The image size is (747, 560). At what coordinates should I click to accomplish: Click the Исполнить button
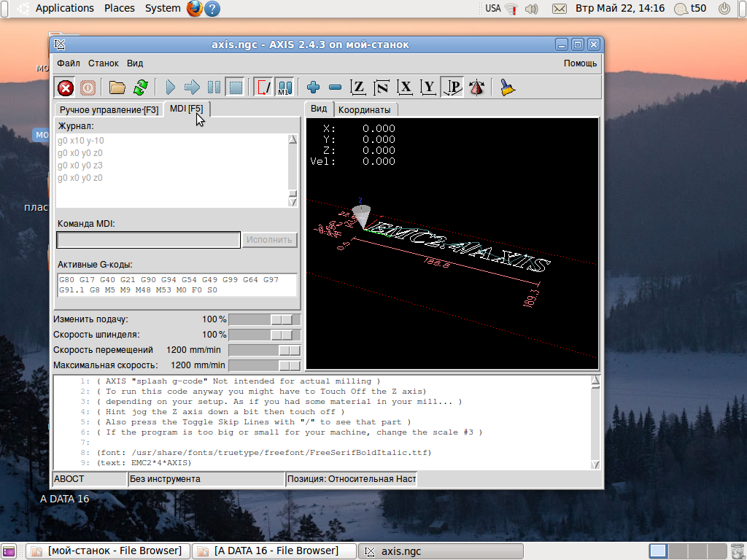[269, 240]
